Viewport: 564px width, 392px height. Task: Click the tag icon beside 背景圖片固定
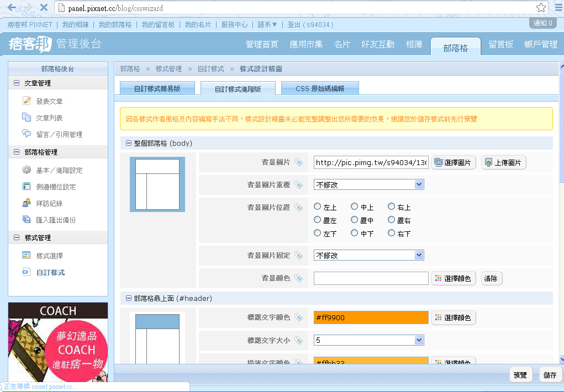tap(298, 255)
